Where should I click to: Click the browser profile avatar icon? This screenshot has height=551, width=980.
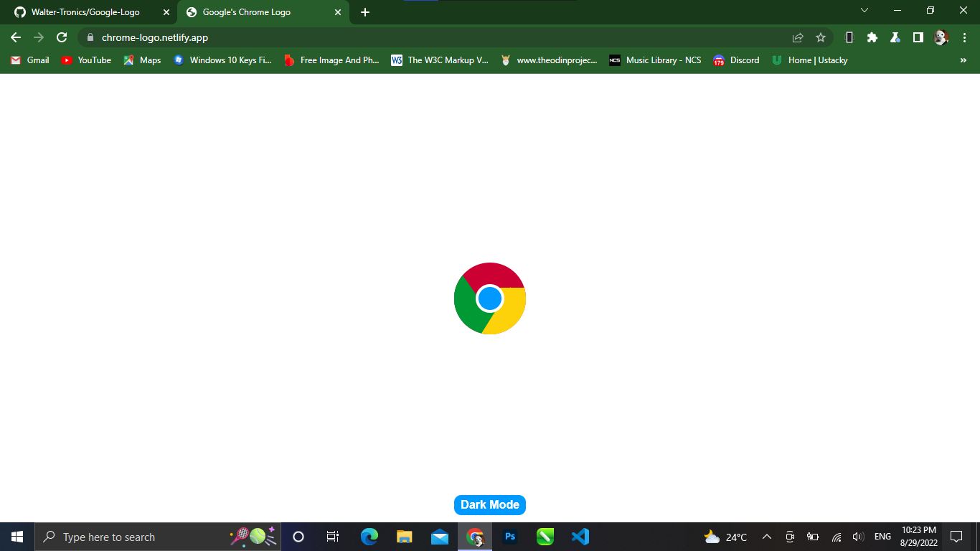click(x=941, y=37)
